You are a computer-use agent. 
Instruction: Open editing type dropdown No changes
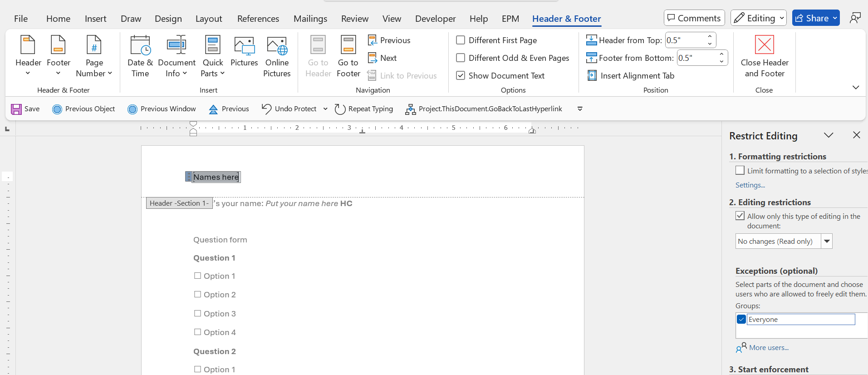827,241
